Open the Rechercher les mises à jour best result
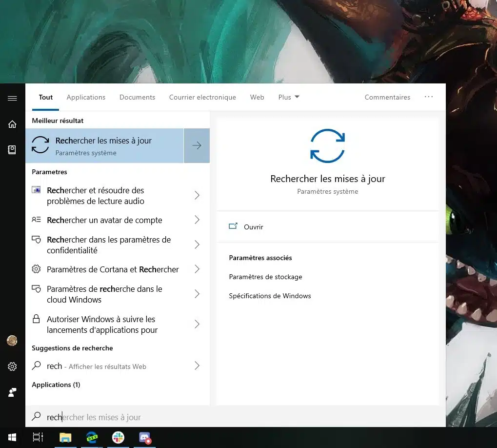 [104, 145]
